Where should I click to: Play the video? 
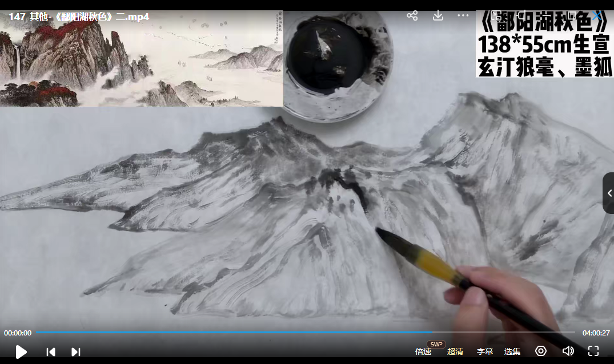point(21,352)
